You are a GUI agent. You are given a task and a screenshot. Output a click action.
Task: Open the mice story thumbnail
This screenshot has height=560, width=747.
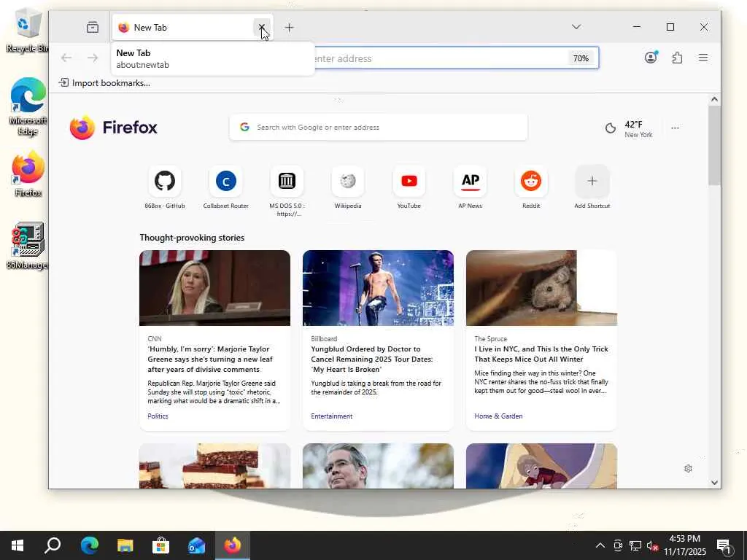coord(542,288)
